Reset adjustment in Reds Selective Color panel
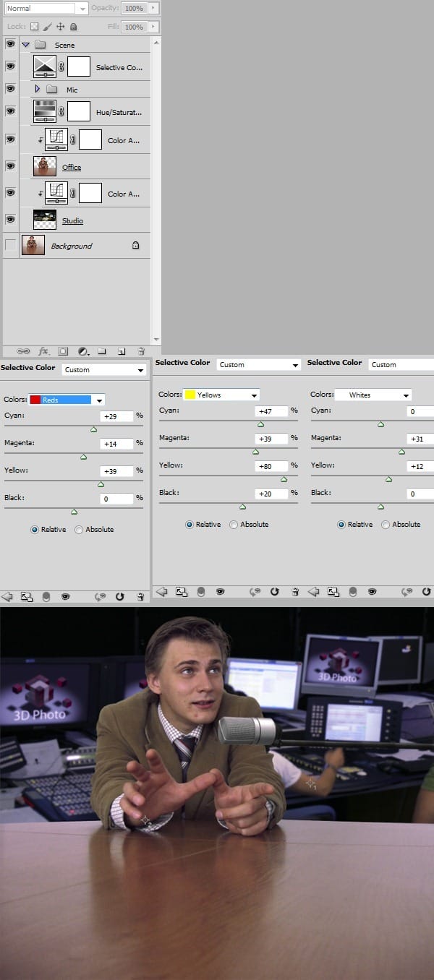 pyautogui.click(x=120, y=596)
